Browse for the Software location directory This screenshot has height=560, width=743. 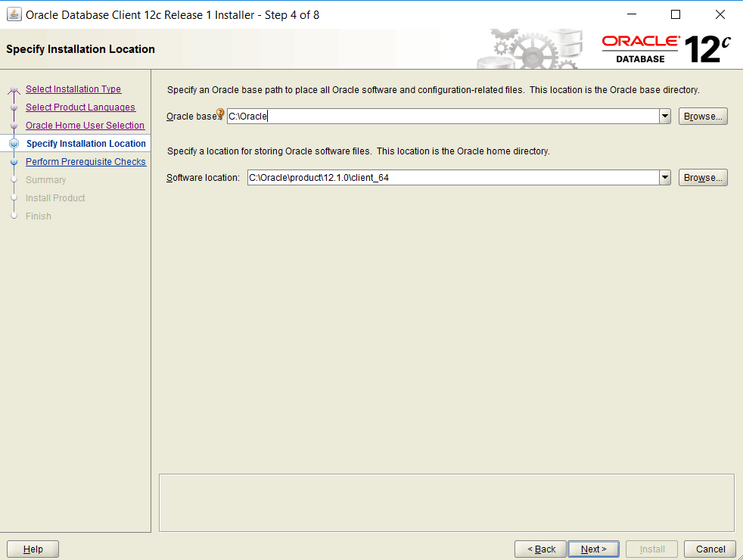tap(703, 178)
